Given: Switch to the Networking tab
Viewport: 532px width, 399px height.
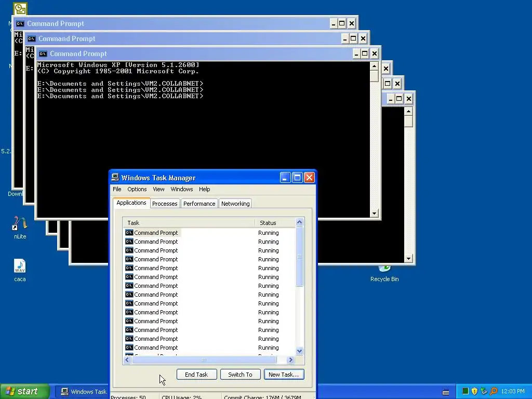Looking at the screenshot, I should point(235,204).
